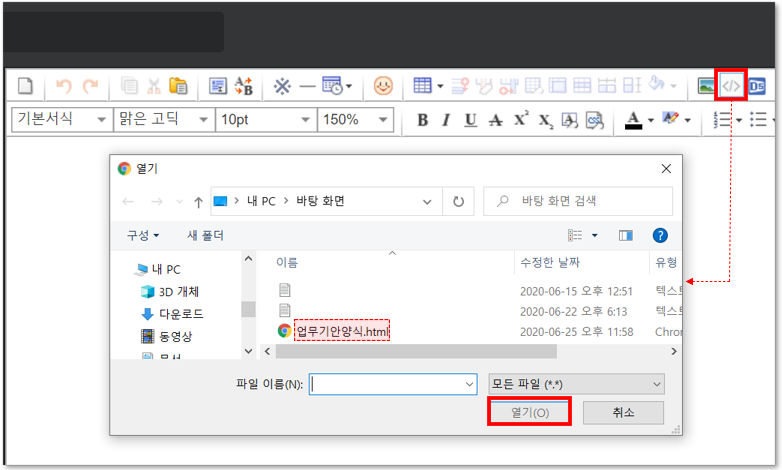Insert an emoticon with the smiley icon
Screen dimensions: 782x470
pos(383,86)
